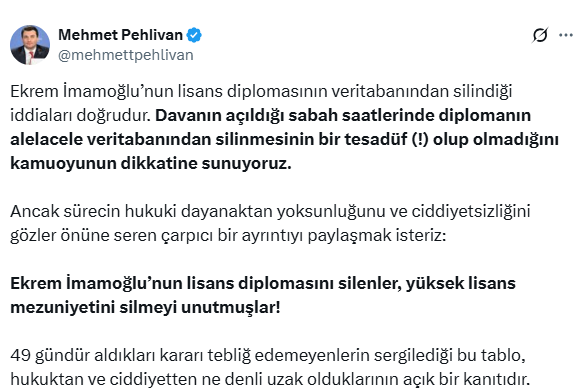The image size is (581, 390).
Task: Select bold text 'Davanın açıldığı sabah saatlerinde'
Action: [295, 116]
